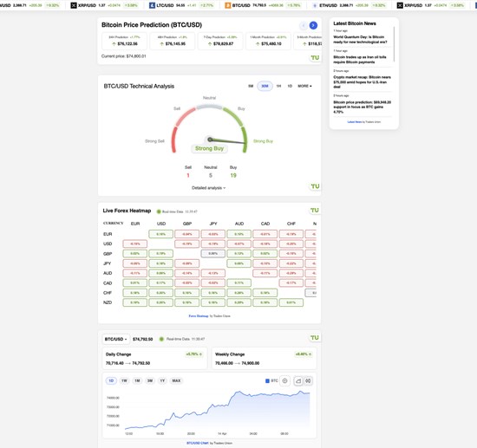Image resolution: width=477 pixels, height=448 pixels.
Task: Click the dark green Strong Buy gauge segment
Action: click(245, 140)
